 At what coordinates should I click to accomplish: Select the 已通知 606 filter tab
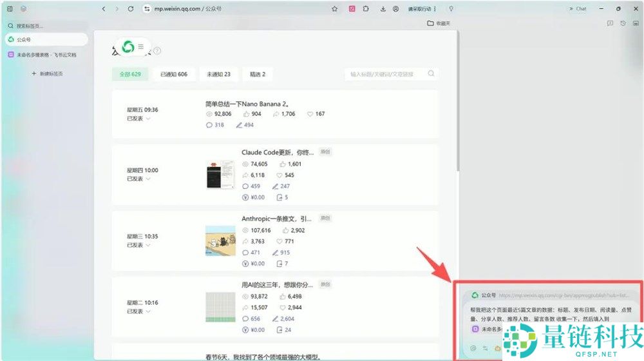click(x=174, y=74)
